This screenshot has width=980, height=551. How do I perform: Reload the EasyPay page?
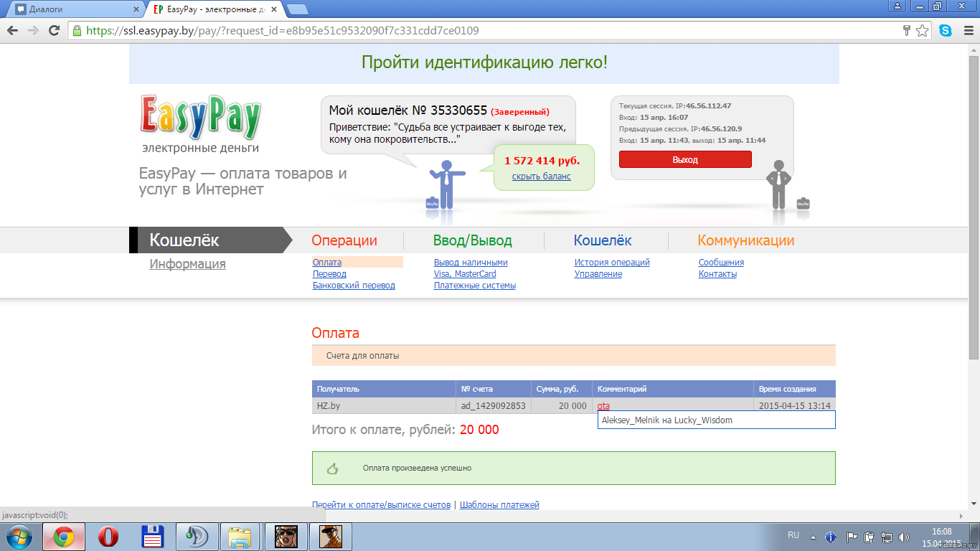[x=54, y=31]
